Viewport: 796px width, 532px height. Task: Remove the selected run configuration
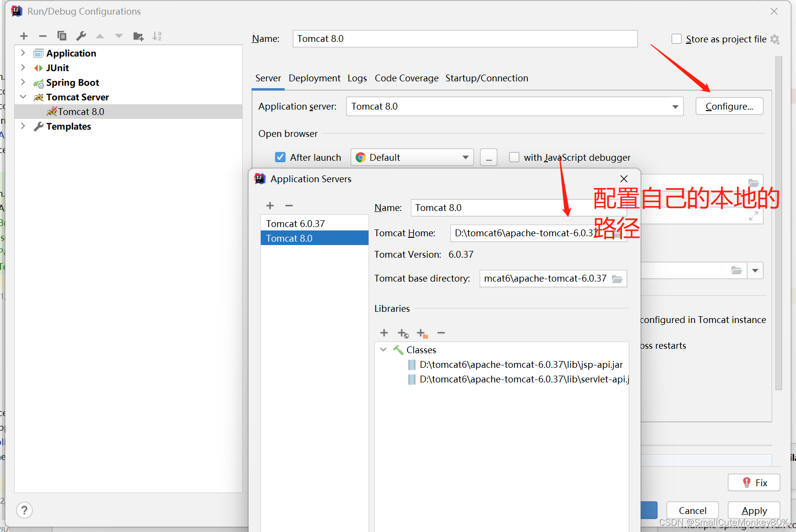click(x=43, y=36)
